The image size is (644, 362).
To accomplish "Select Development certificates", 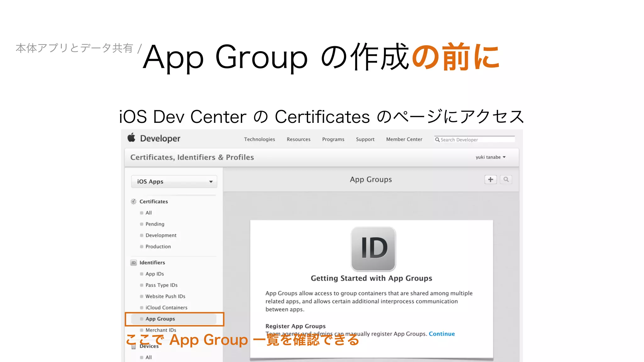I will (x=161, y=235).
